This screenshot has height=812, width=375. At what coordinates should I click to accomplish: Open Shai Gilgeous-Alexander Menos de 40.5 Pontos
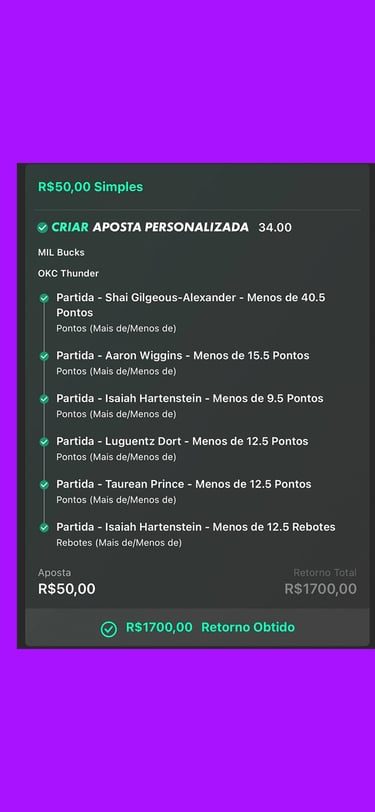191,305
